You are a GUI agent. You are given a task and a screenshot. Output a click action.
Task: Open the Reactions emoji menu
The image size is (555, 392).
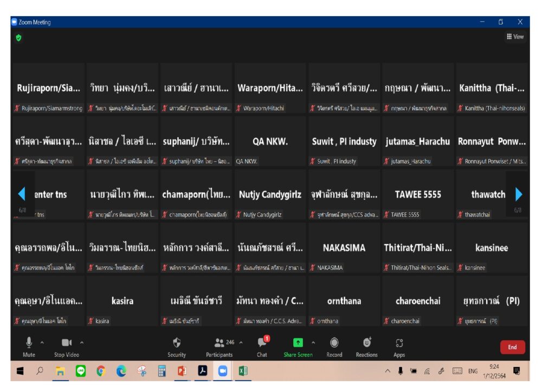367,347
